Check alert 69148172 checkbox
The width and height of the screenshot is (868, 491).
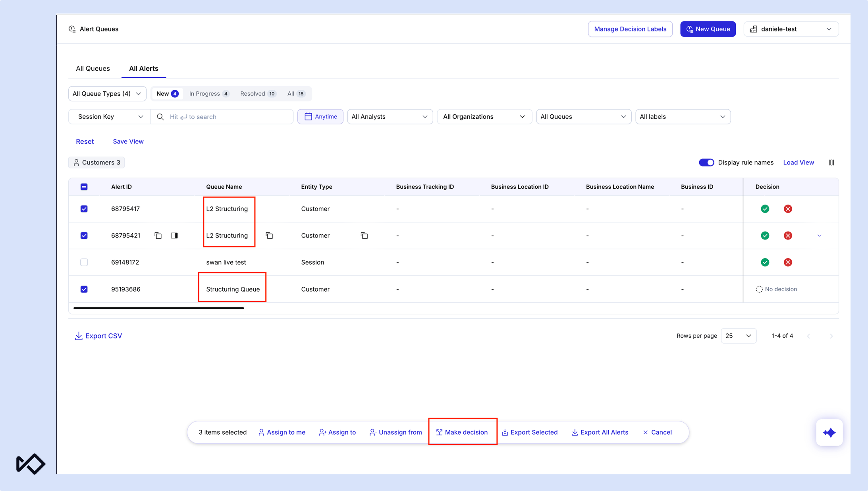84,262
